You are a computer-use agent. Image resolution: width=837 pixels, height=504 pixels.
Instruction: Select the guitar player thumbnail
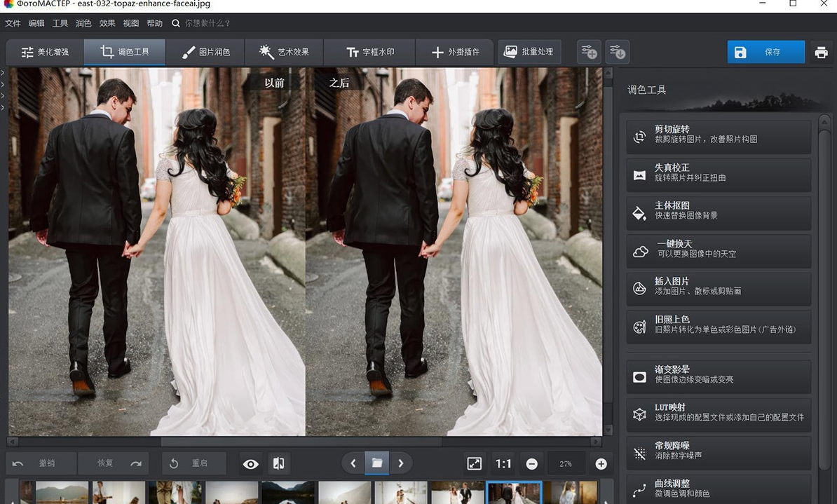click(x=118, y=492)
